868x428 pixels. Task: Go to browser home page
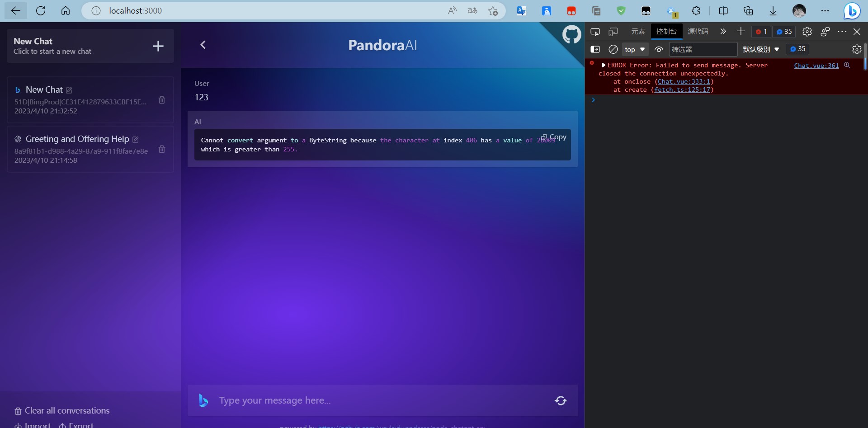(66, 11)
